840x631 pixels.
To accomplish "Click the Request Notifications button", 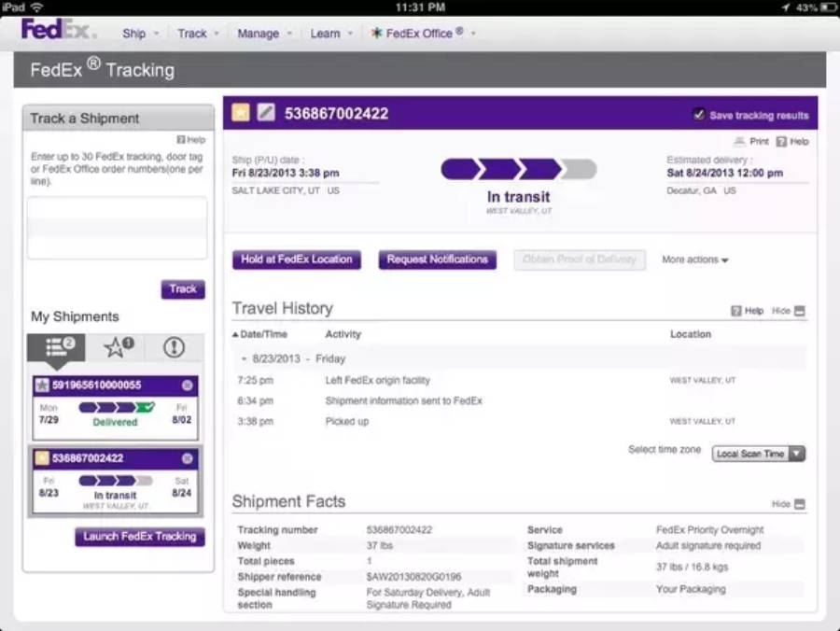I will point(437,259).
